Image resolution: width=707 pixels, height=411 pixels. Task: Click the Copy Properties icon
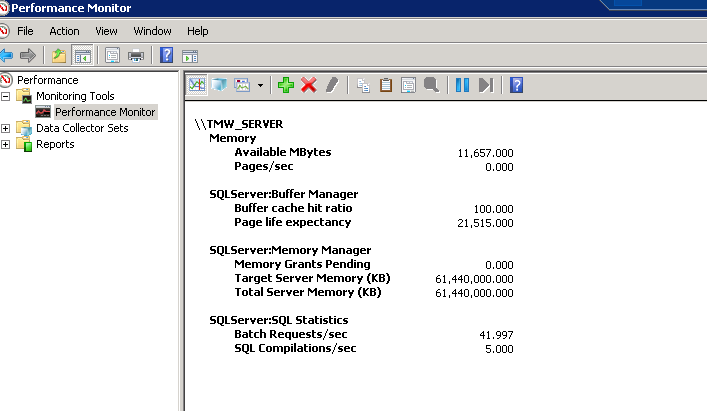(363, 85)
